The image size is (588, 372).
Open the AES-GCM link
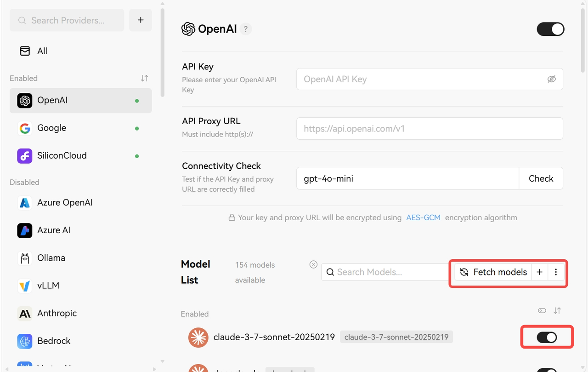(423, 217)
